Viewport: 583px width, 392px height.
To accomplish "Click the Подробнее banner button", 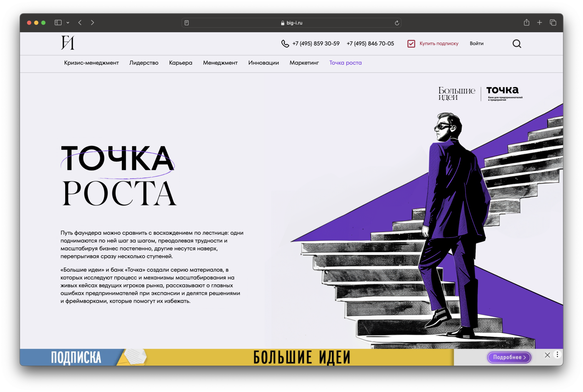I will 509,357.
